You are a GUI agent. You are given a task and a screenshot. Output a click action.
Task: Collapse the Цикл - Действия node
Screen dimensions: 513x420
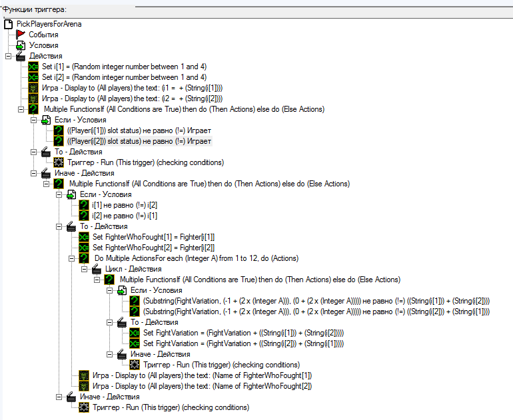pos(85,269)
